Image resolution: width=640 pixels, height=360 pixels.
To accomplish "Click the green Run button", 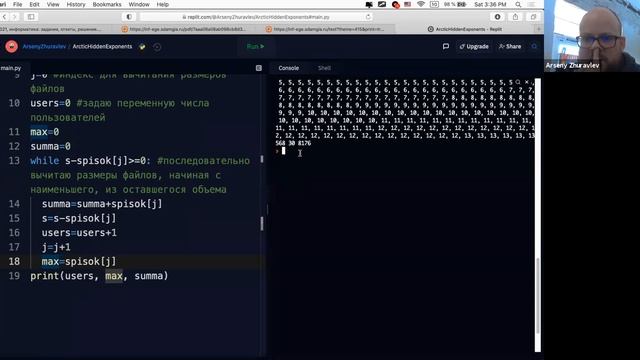I will pos(256,47).
